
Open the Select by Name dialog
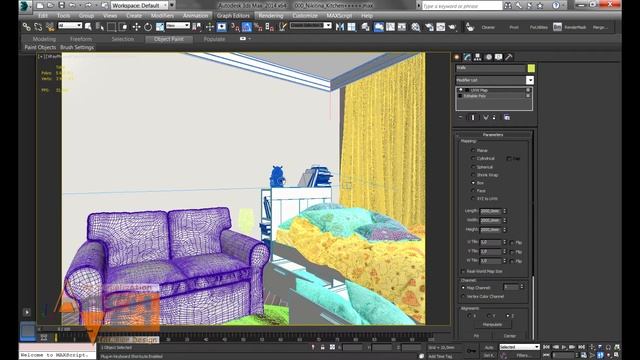(x=100, y=27)
